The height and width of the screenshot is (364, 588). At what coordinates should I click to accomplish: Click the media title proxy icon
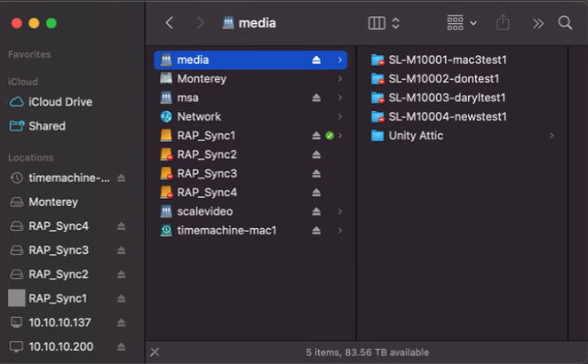[x=228, y=23]
